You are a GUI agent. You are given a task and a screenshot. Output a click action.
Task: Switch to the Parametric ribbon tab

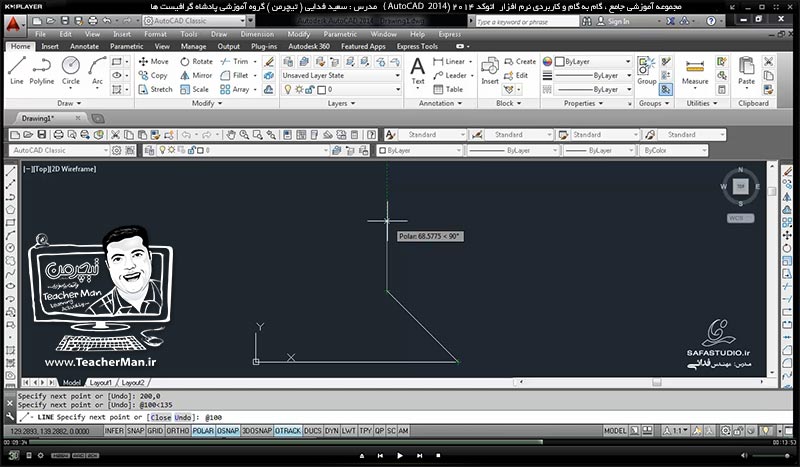(x=127, y=46)
